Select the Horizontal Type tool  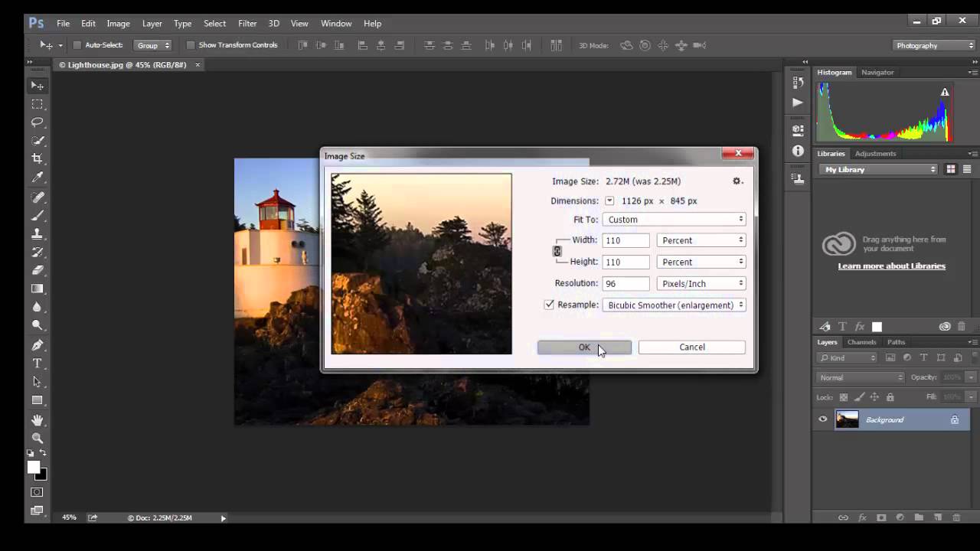(37, 364)
